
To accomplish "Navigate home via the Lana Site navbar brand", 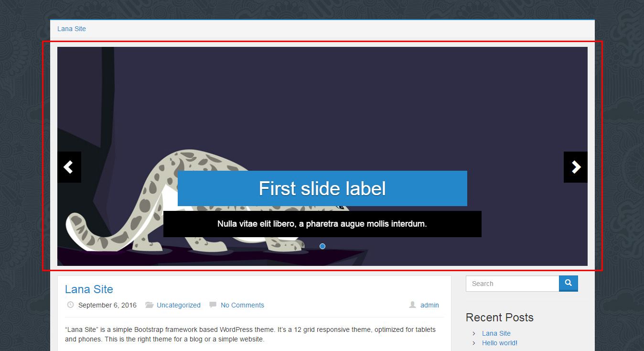I will (x=71, y=28).
